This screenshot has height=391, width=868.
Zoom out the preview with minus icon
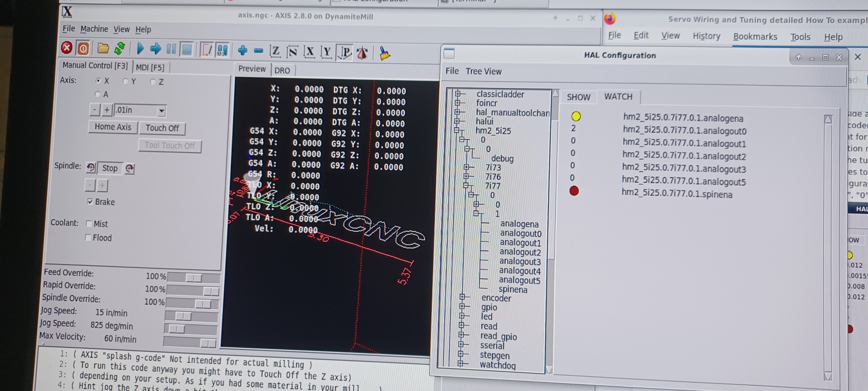click(x=259, y=51)
